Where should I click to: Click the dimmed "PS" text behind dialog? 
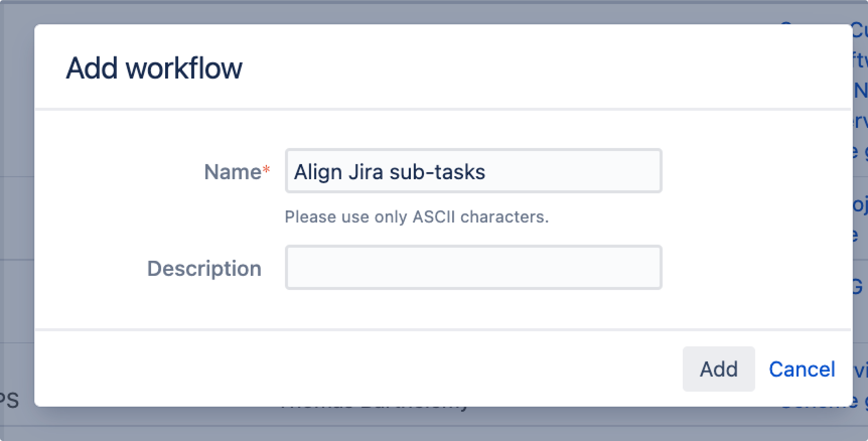coord(9,401)
